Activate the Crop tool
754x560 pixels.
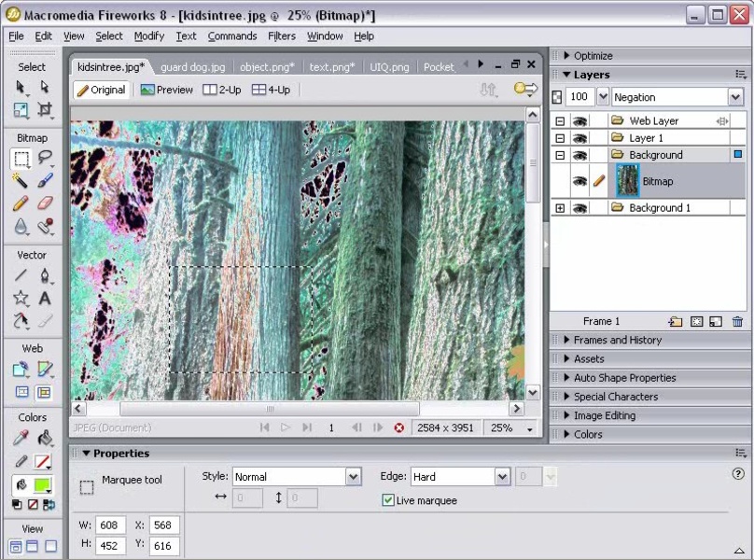point(44,110)
